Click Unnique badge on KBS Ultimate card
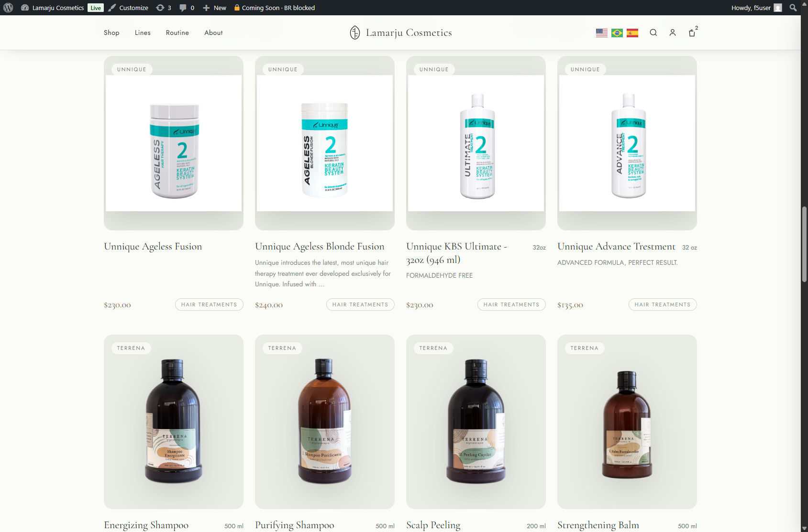The width and height of the screenshot is (808, 532). click(434, 69)
